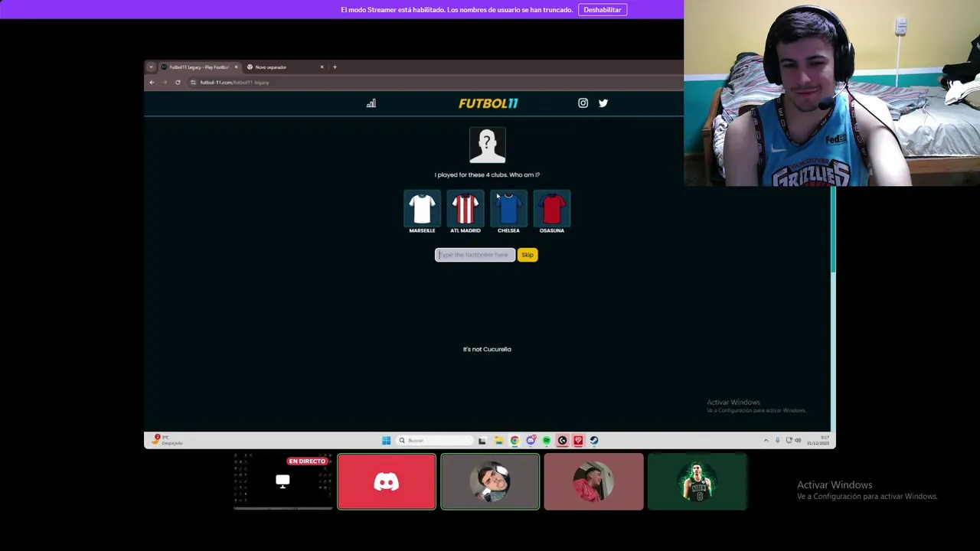
Task: Expand the browser tab search dropdown
Action: click(x=151, y=67)
